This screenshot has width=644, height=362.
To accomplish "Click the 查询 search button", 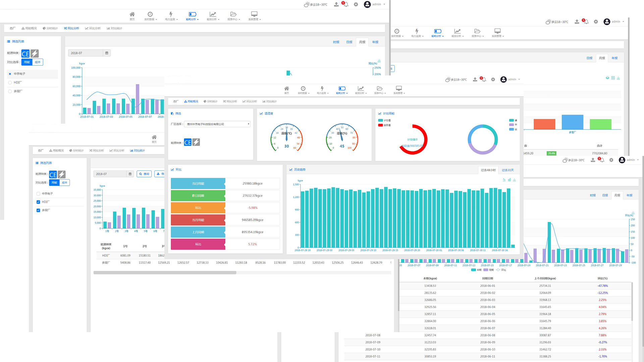I will tap(144, 174).
